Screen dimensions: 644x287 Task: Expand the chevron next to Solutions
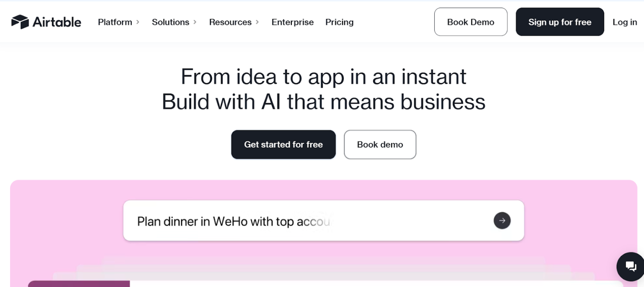pos(195,22)
